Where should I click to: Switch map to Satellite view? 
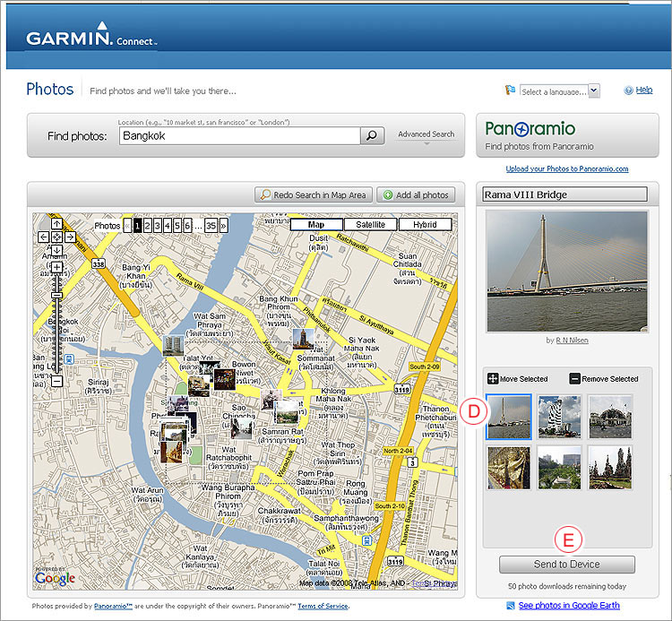pyautogui.click(x=371, y=224)
